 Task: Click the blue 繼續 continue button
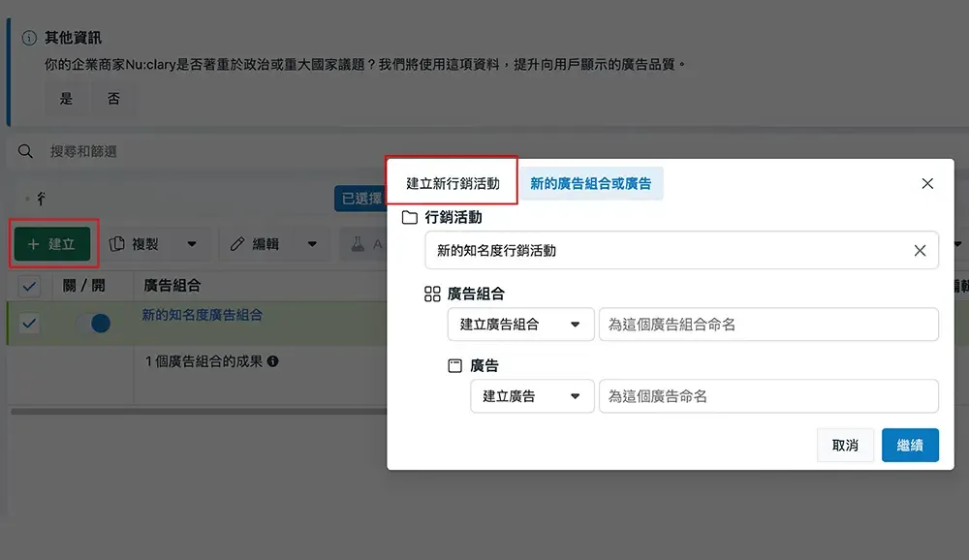[x=910, y=445]
